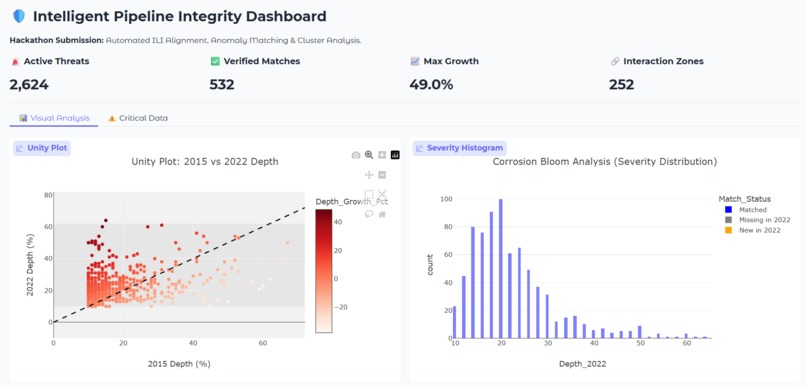Click the '2015 Depth (%)' axis label
The image size is (806, 387).
(x=179, y=364)
